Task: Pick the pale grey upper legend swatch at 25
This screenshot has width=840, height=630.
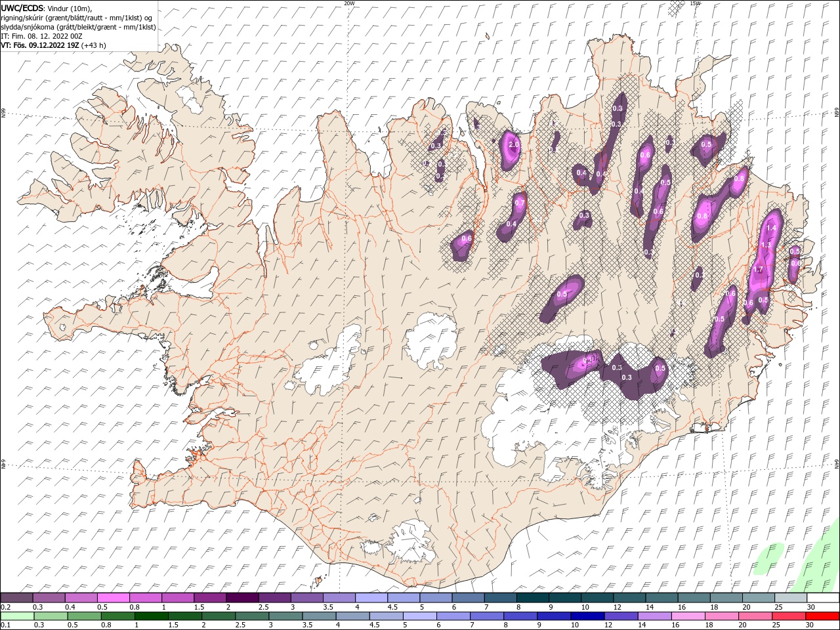Action: tap(791, 598)
